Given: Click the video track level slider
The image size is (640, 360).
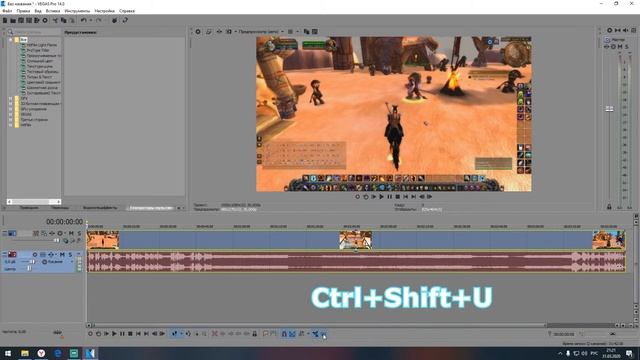Looking at the screenshot, I should 56,240.
